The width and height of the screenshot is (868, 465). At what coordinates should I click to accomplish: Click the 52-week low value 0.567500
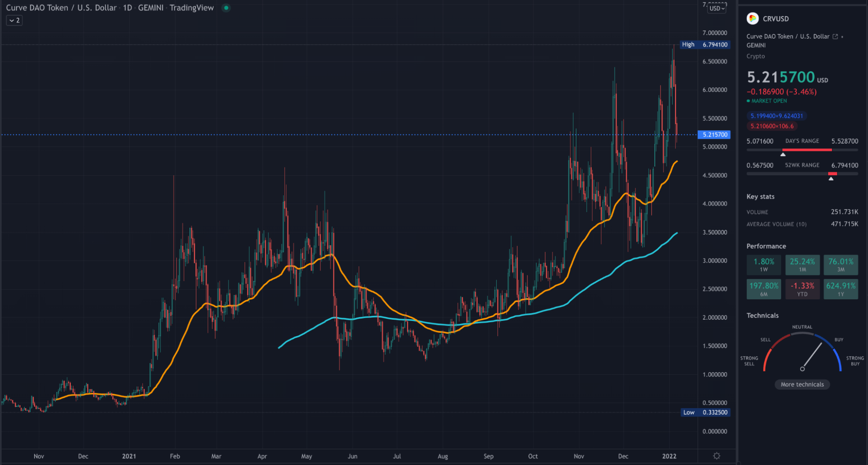click(760, 165)
